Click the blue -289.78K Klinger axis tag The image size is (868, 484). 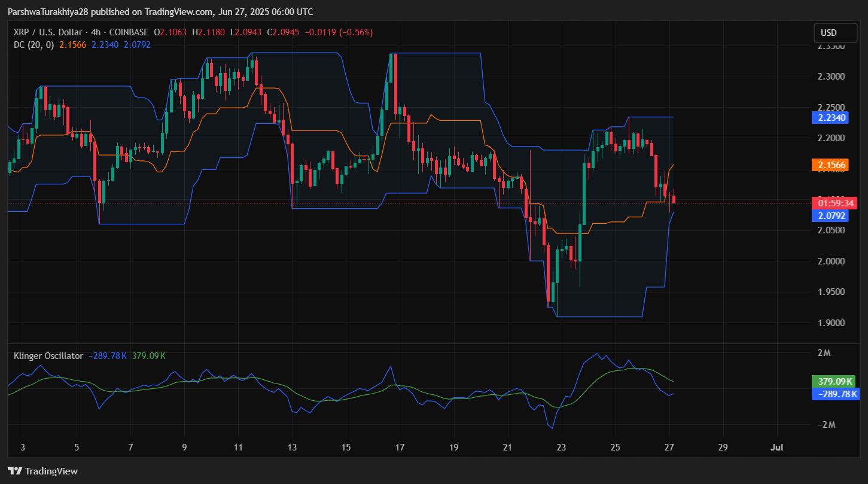[835, 394]
